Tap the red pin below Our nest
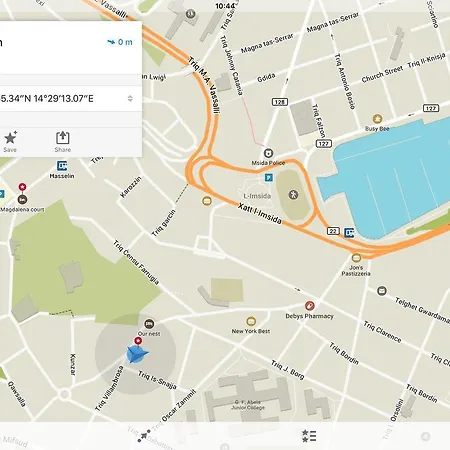 (x=138, y=341)
